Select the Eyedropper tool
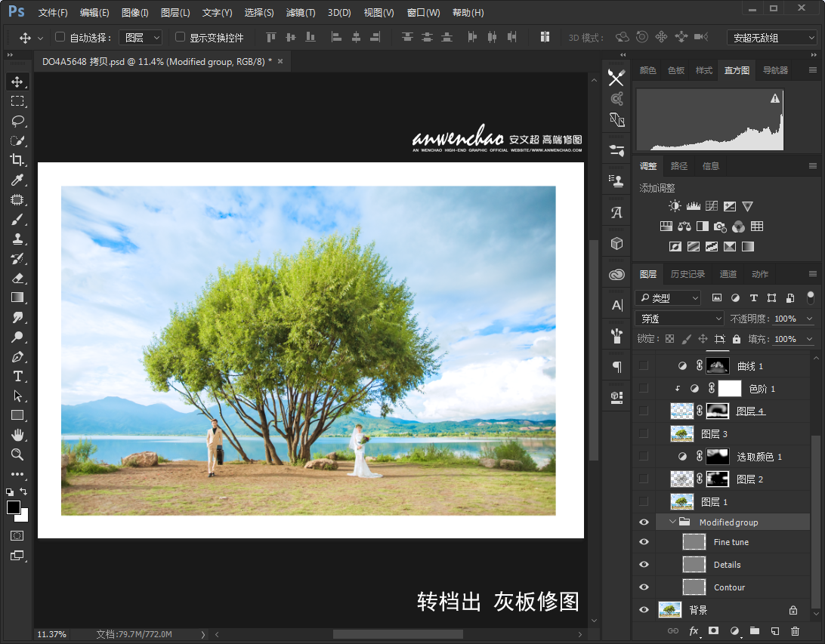The height and width of the screenshot is (644, 825). coord(17,180)
